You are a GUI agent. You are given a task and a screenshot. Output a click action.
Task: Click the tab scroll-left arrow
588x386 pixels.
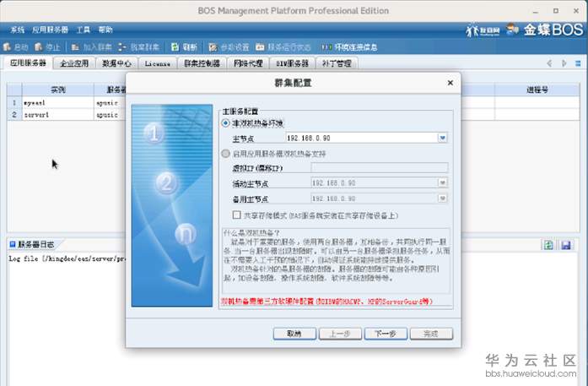click(x=549, y=63)
